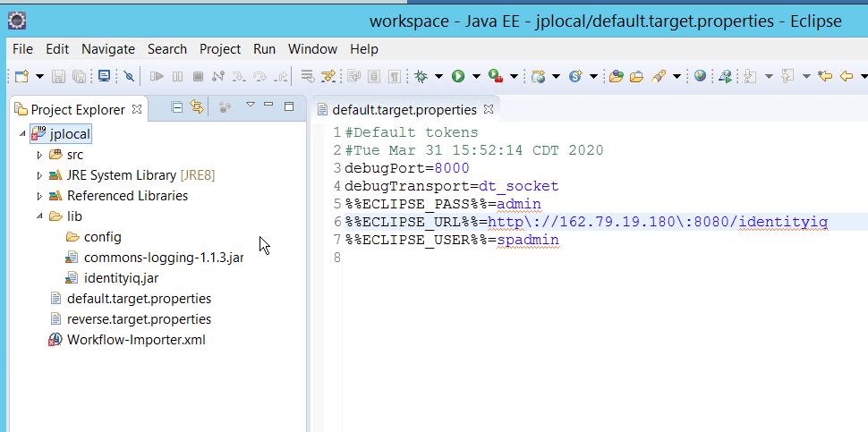Click Collapse All in Project Explorer

pos(176,106)
